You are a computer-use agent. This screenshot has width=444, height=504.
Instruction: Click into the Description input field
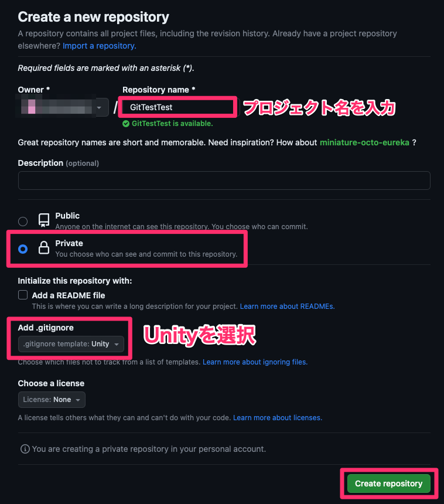[x=224, y=181]
